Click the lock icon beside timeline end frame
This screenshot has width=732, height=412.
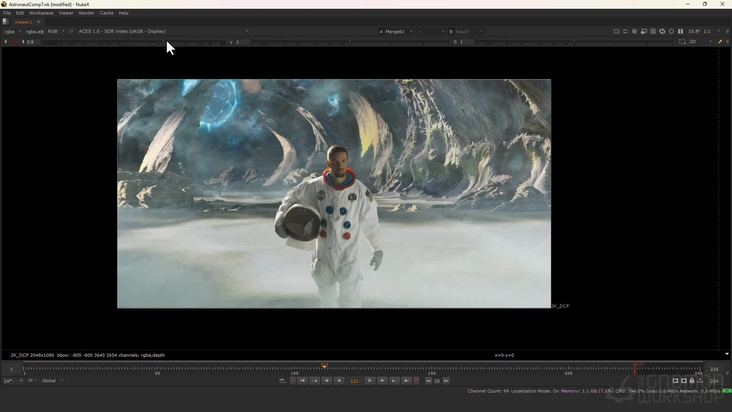(x=691, y=381)
